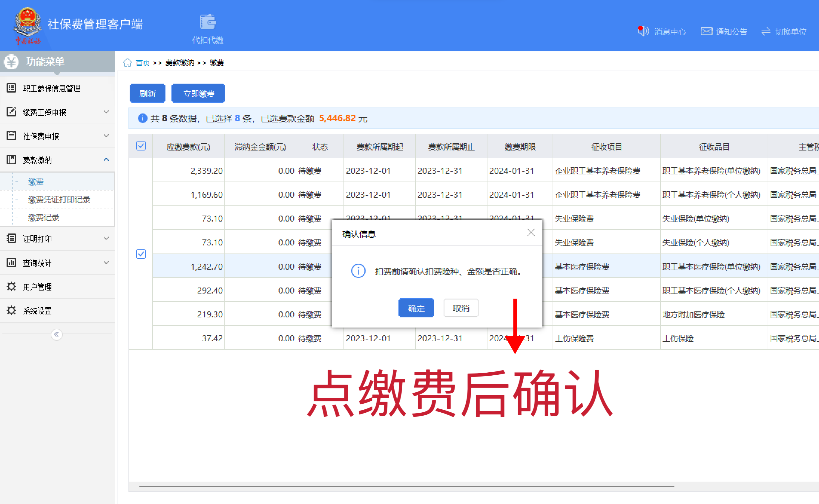Click the horizontal scrollbar at bottom
This screenshot has height=504, width=819.
(x=406, y=486)
